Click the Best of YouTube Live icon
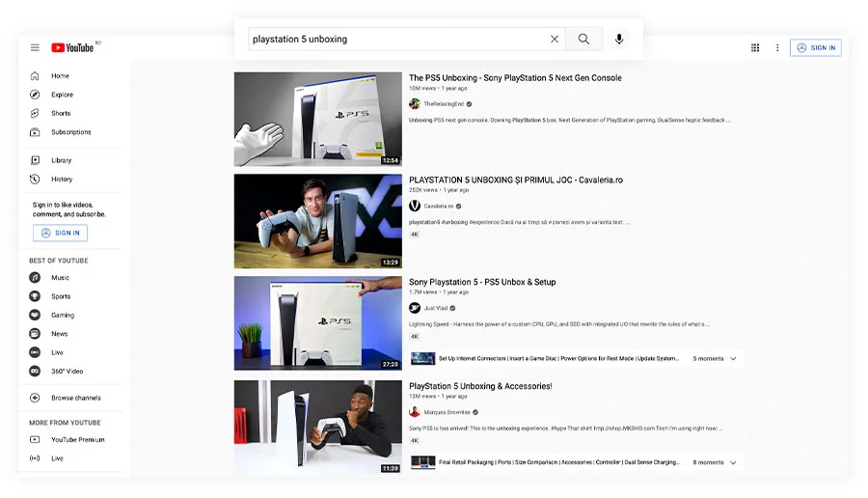Image resolution: width=868 pixels, height=498 pixels. coord(35,352)
